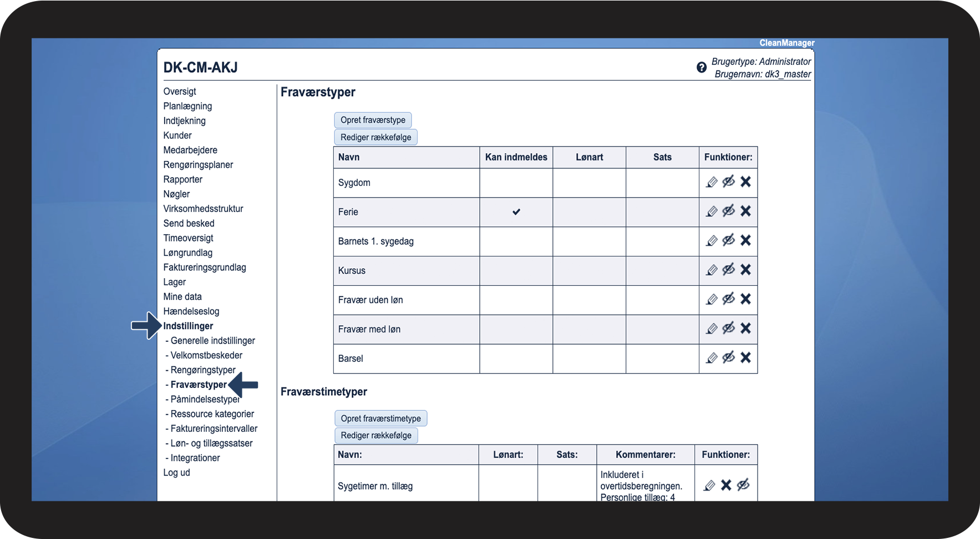Delete Sygetimer m. tillæg entry
This screenshot has height=539, width=980.
(x=726, y=485)
